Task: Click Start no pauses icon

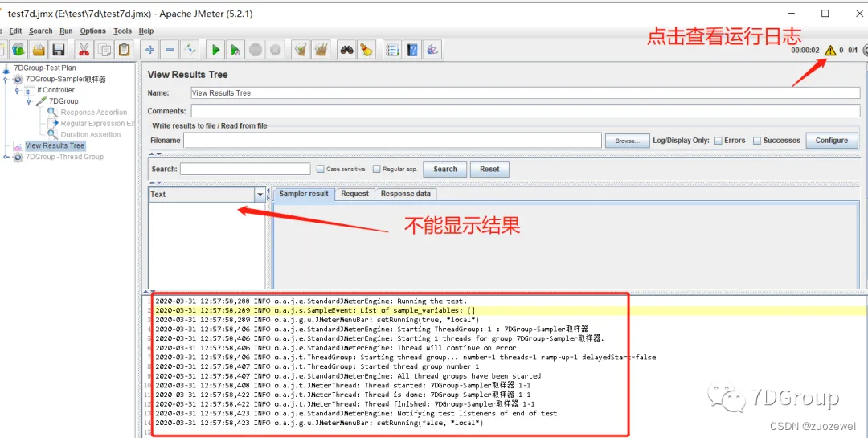Action: [x=235, y=50]
